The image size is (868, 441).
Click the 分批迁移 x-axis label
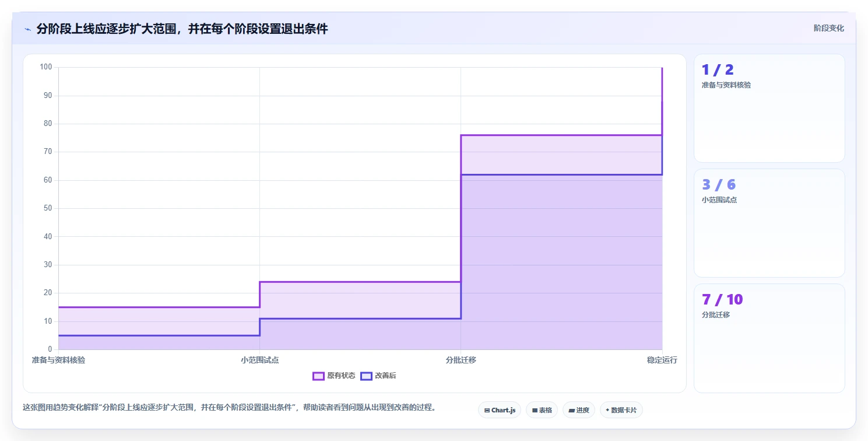pyautogui.click(x=461, y=360)
